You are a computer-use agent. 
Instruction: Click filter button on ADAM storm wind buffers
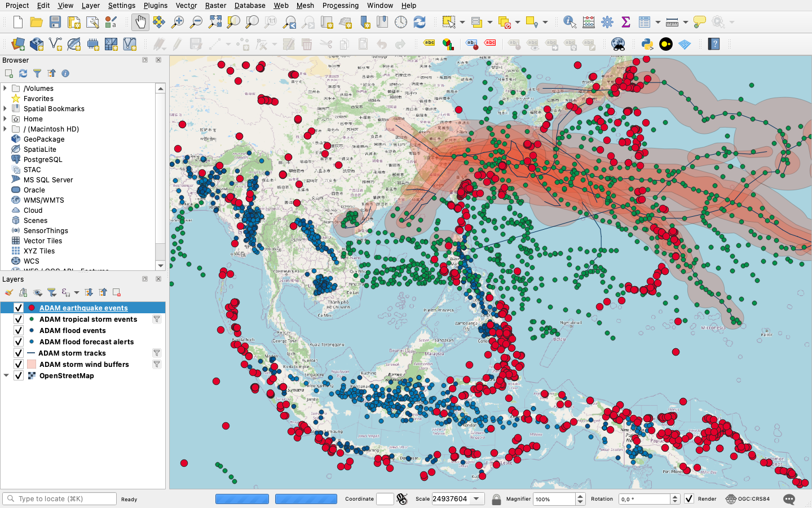tap(157, 364)
